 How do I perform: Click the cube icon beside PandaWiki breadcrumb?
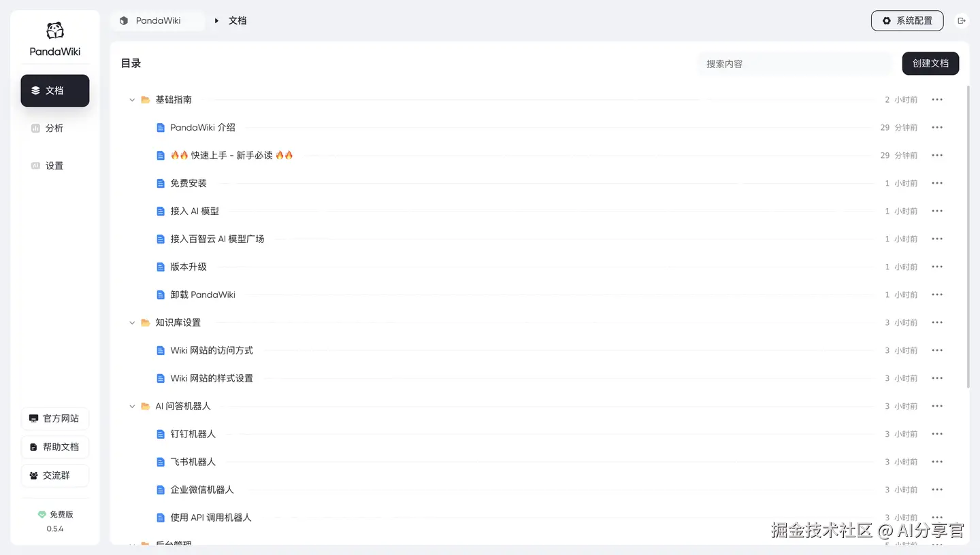[x=124, y=21]
